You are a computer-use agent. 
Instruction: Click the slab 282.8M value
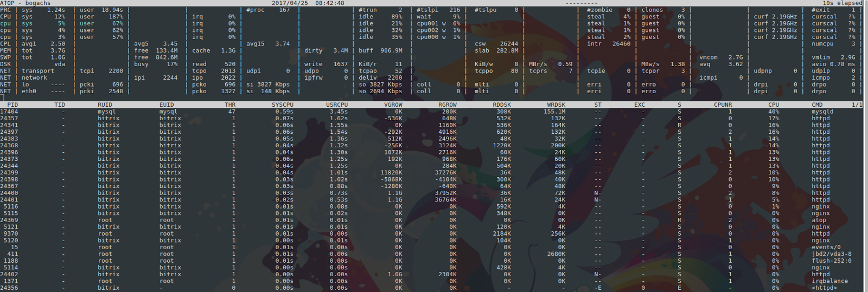pyautogui.click(x=496, y=50)
